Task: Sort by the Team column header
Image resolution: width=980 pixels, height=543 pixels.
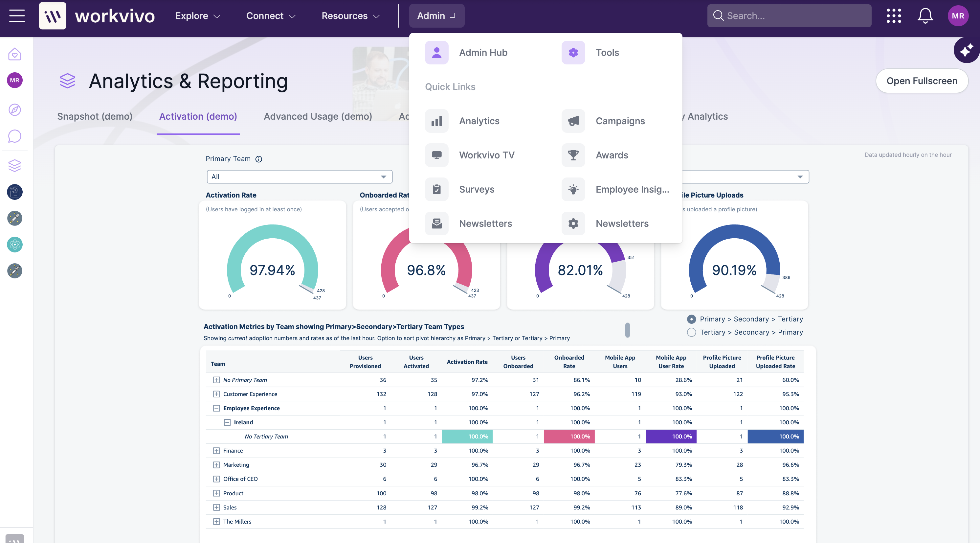Action: (218, 364)
